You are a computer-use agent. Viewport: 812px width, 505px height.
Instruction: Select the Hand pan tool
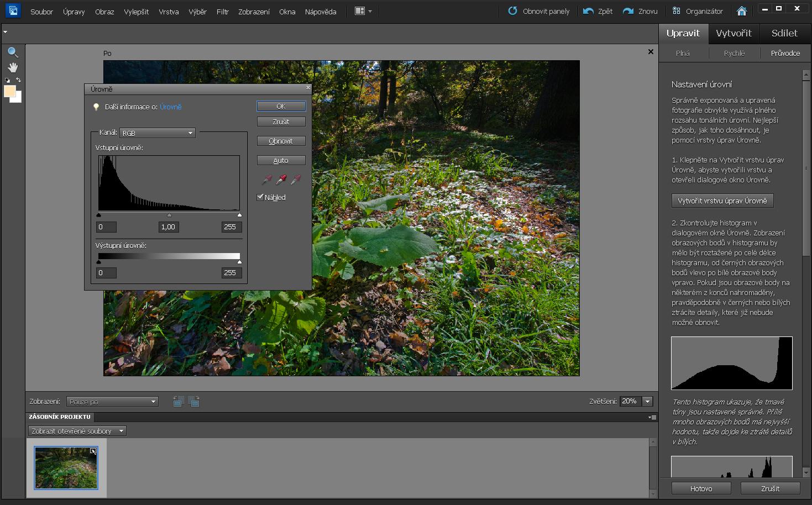point(13,67)
